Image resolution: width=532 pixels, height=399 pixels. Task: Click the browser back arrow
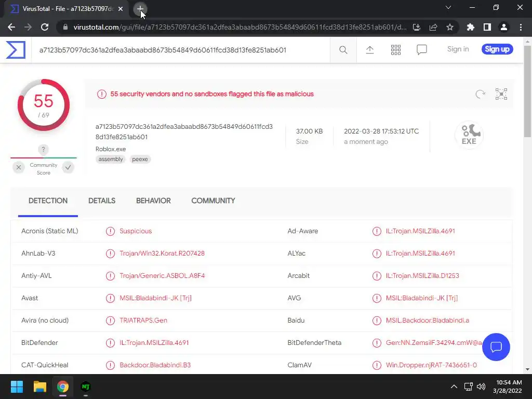click(x=11, y=27)
